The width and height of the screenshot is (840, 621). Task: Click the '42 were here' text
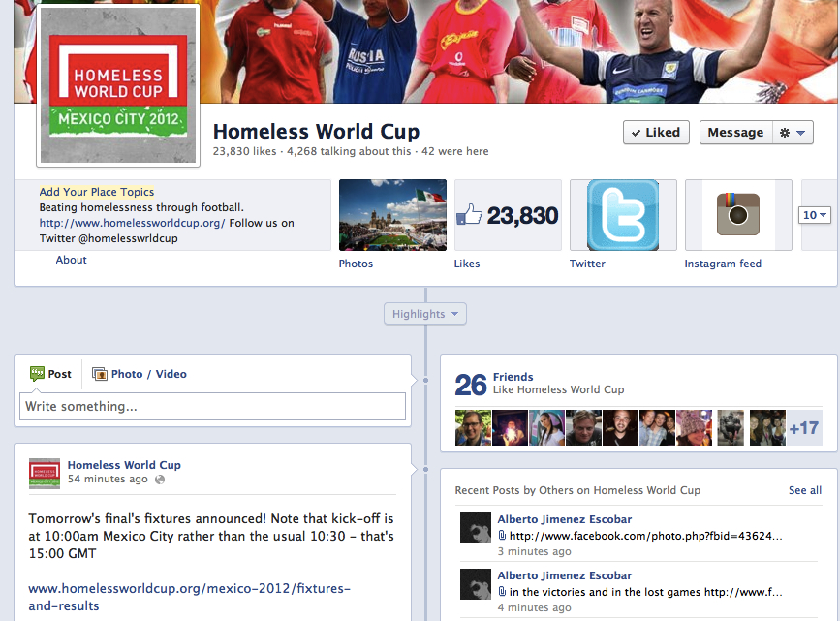coord(454,152)
